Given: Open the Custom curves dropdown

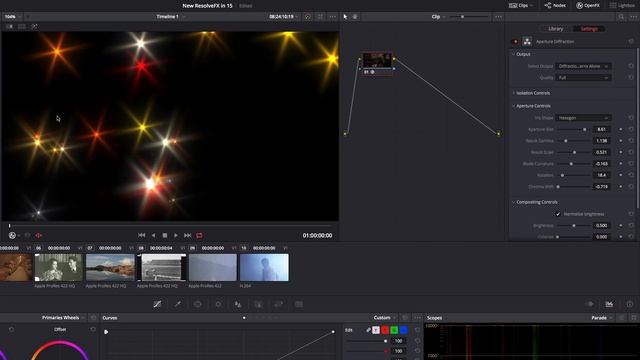Looking at the screenshot, I should pos(385,318).
